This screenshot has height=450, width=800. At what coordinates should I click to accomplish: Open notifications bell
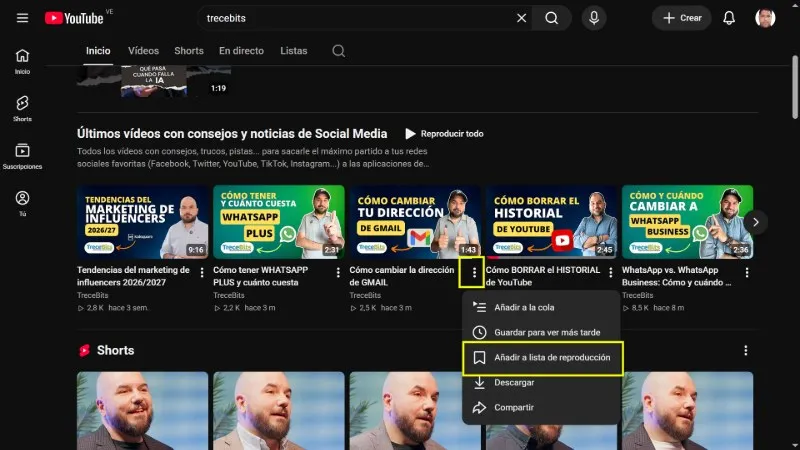point(729,18)
